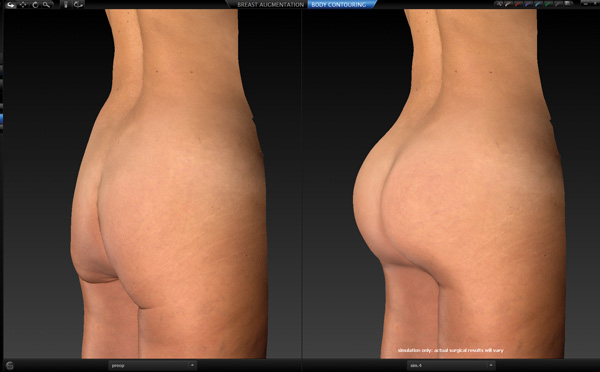Click the arrow on the preop dropdown

pos(192,365)
